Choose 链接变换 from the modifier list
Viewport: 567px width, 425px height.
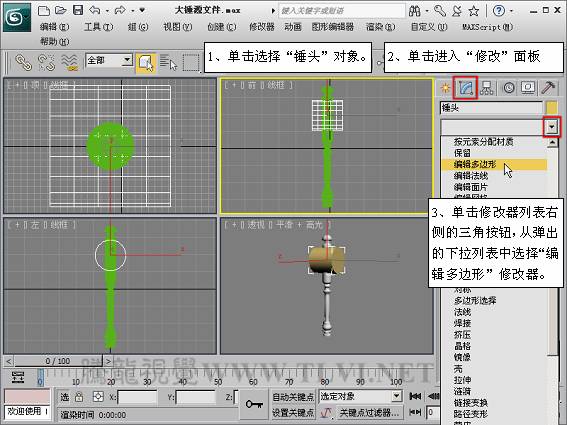471,403
